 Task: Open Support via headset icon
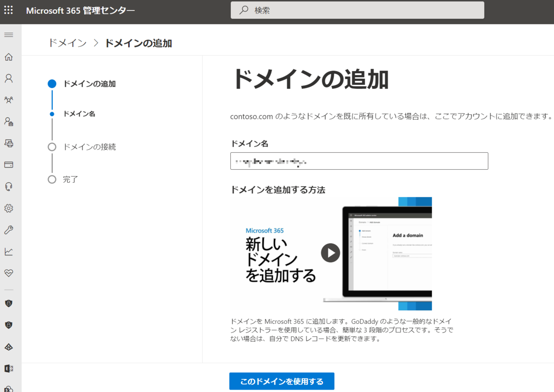(x=9, y=186)
